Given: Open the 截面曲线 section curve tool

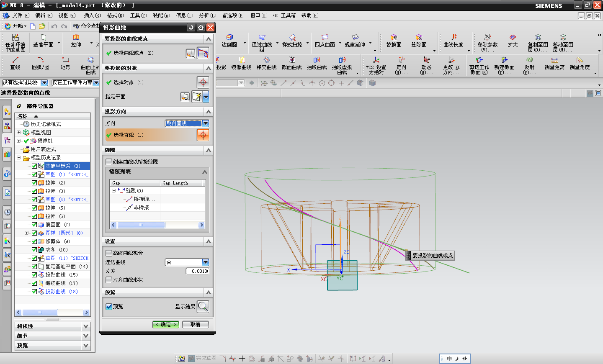Looking at the screenshot, I should [292, 63].
